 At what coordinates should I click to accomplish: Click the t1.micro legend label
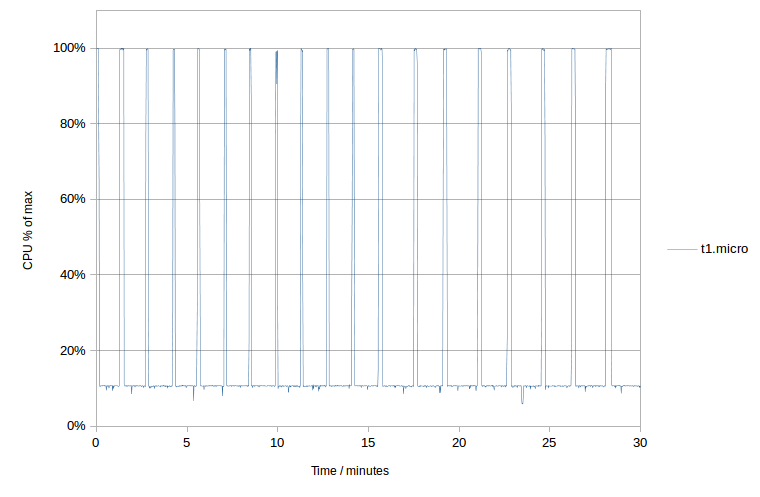click(724, 248)
